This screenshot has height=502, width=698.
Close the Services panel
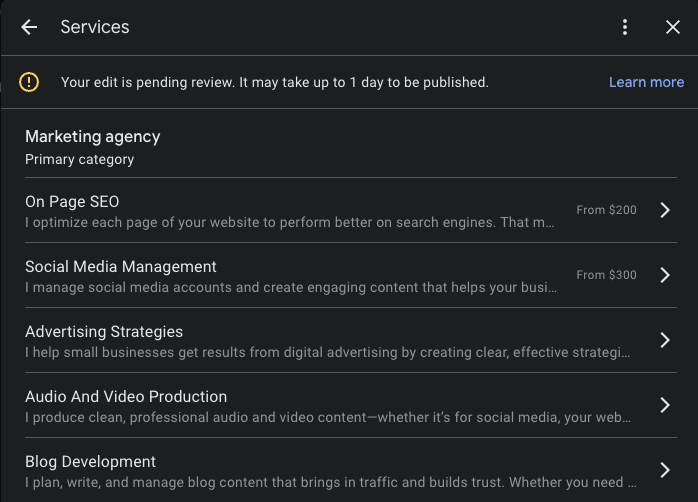pyautogui.click(x=673, y=27)
